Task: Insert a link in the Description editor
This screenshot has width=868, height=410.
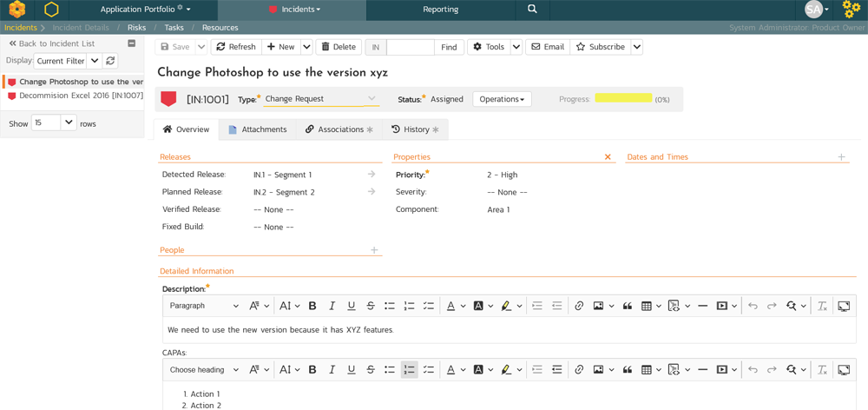Action: coord(579,306)
